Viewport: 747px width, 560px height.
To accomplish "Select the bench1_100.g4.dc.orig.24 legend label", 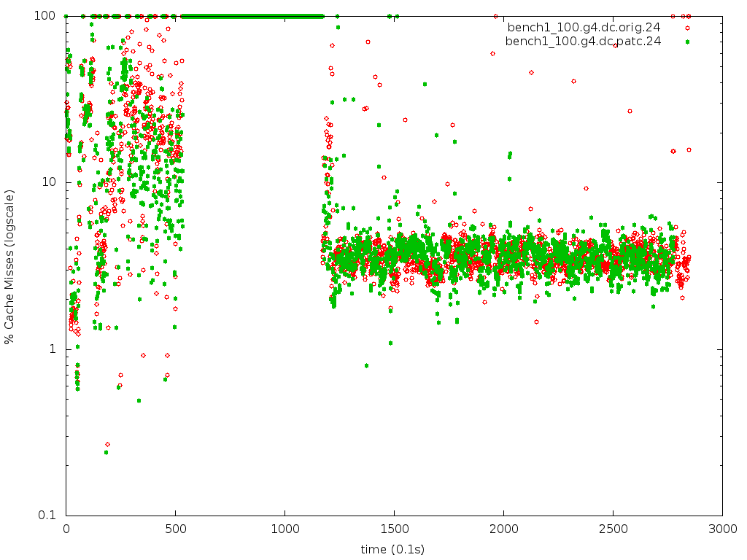I will click(583, 28).
